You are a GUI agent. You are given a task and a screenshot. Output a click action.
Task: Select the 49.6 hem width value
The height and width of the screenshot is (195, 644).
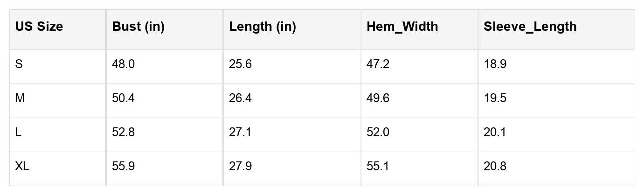[x=378, y=98]
